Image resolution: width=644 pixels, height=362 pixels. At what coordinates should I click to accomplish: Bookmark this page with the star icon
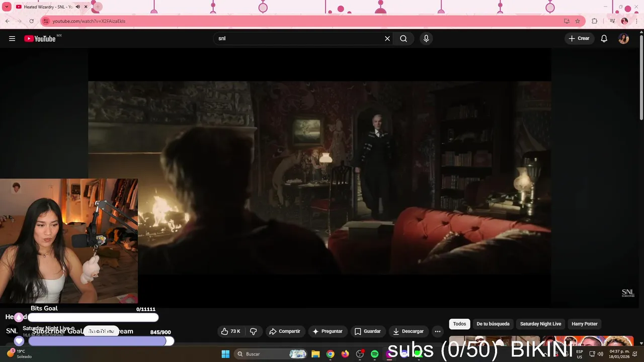(578, 21)
